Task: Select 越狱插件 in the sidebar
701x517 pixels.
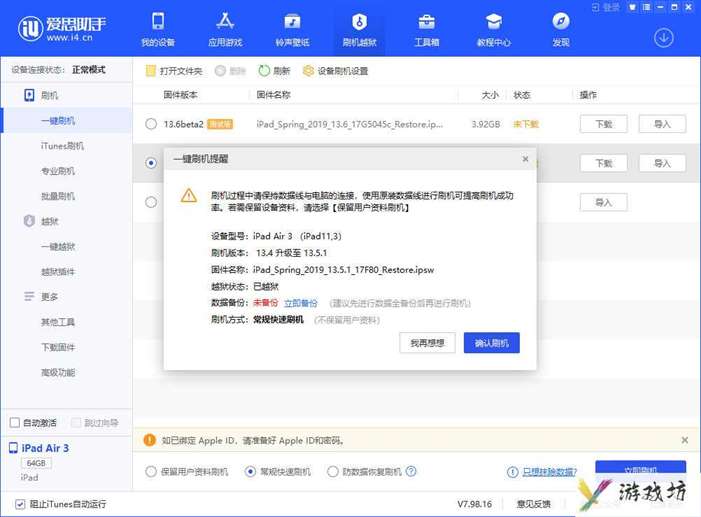Action: tap(58, 271)
